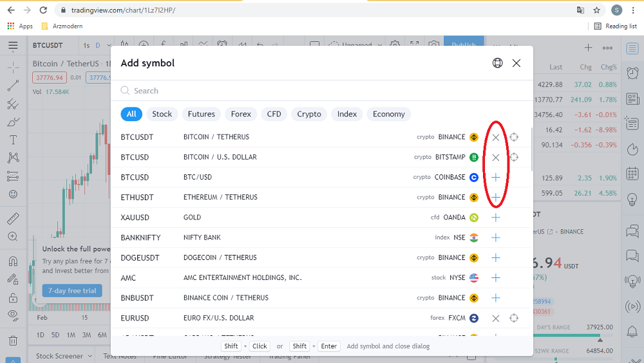Select the Crypto filter tab
The height and width of the screenshot is (363, 644).
coord(309,114)
